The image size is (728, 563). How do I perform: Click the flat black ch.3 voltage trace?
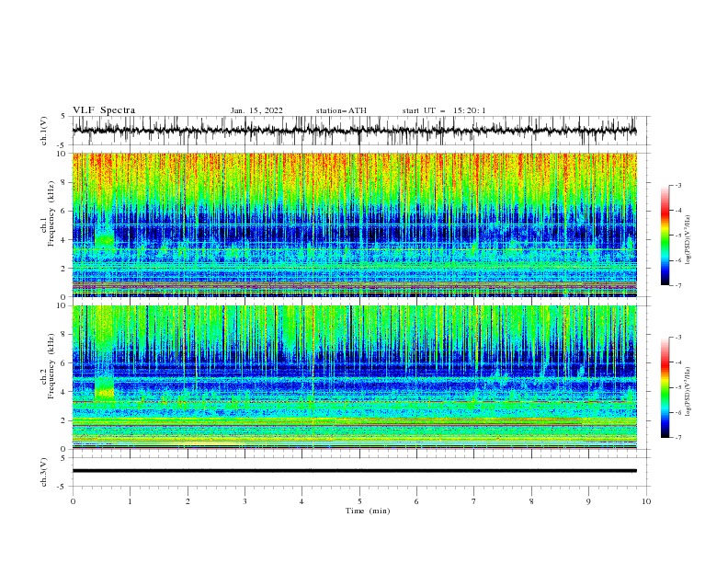coord(354,471)
